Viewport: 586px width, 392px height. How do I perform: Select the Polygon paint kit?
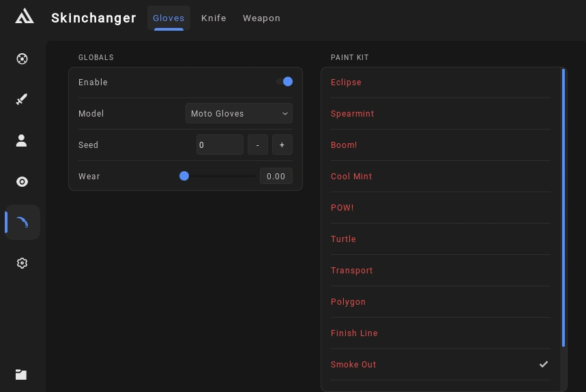440,301
